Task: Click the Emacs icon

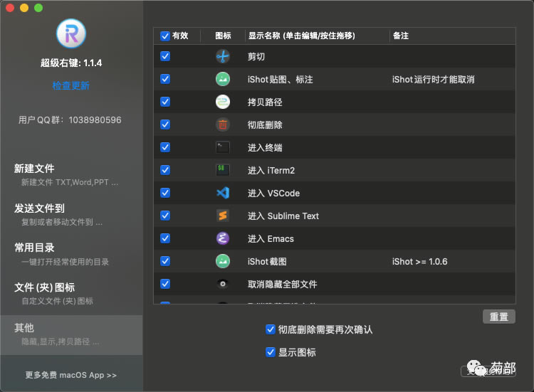Action: (x=223, y=238)
